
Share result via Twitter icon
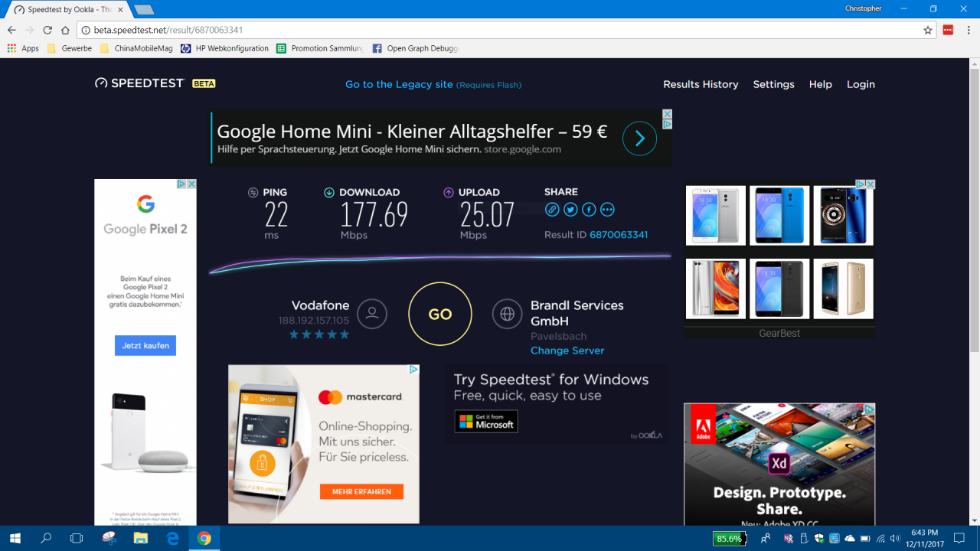point(570,210)
